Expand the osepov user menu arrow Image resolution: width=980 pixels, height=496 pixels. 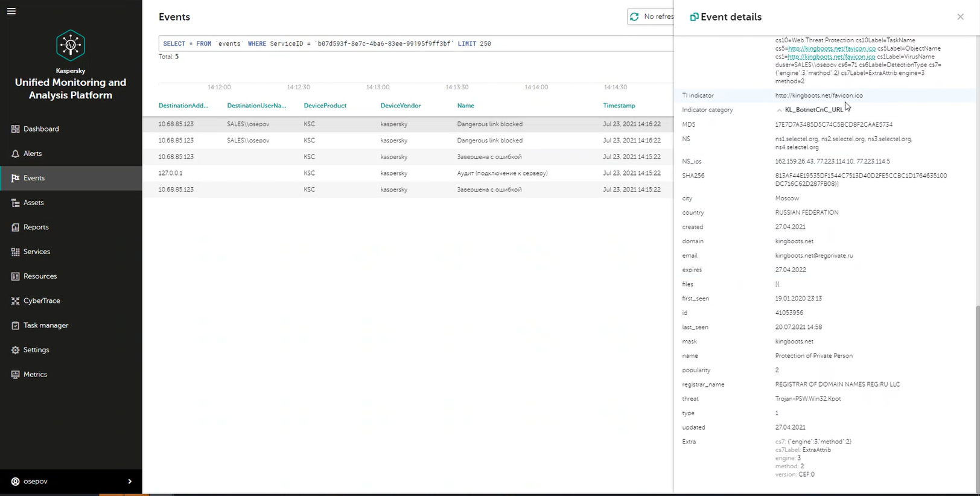pyautogui.click(x=130, y=482)
